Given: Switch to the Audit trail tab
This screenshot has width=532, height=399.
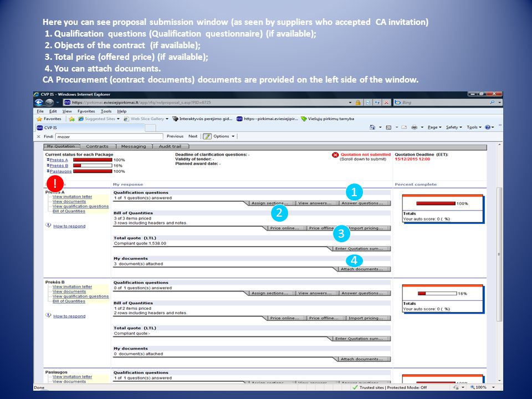Looking at the screenshot, I should (x=170, y=146).
